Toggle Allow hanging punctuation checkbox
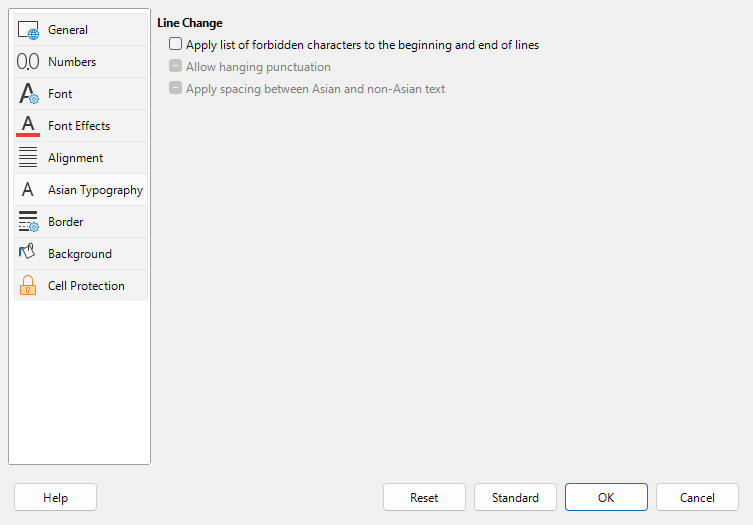The height and width of the screenshot is (525, 753). coord(175,66)
